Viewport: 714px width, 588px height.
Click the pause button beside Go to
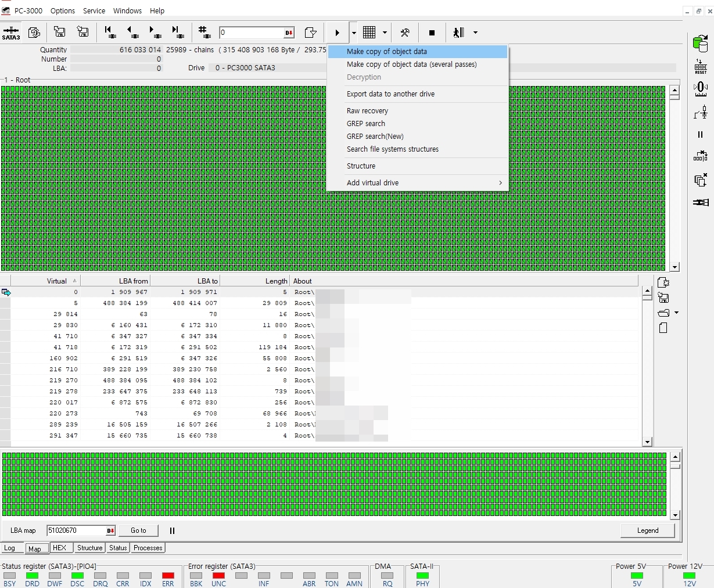click(172, 530)
